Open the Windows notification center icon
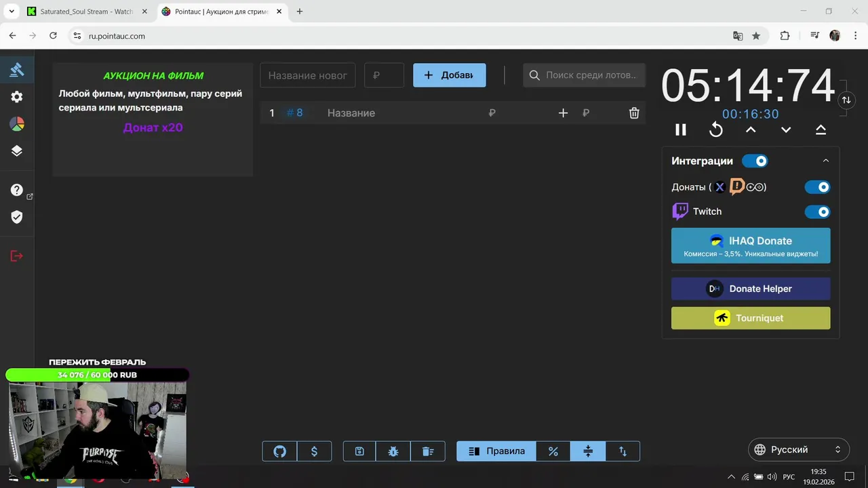Screen dimensions: 868x488 pos(849,476)
